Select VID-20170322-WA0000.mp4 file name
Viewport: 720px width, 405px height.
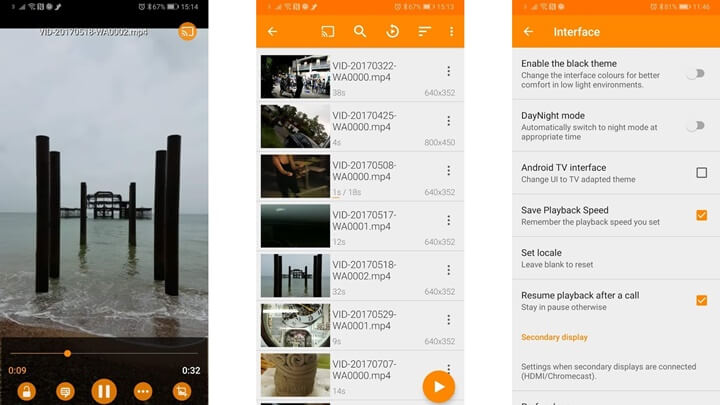364,72
